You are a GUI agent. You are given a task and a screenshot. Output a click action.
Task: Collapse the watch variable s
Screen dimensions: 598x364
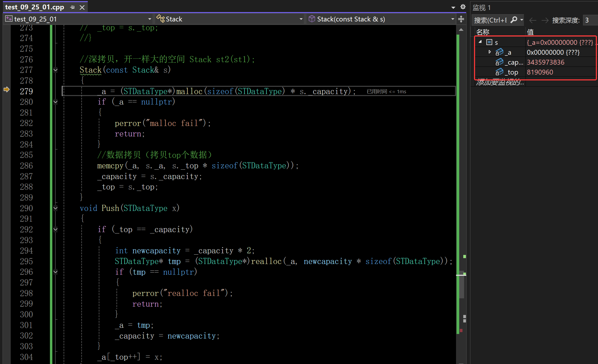click(480, 42)
